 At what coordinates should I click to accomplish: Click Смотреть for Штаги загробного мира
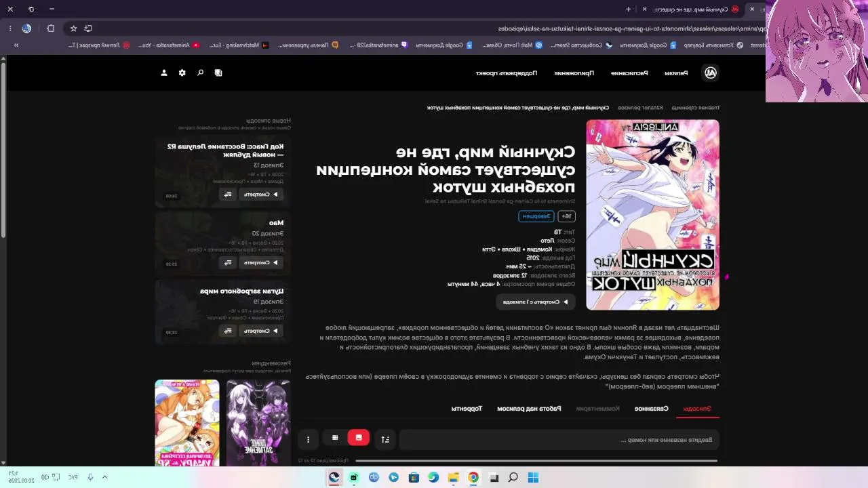click(x=261, y=331)
